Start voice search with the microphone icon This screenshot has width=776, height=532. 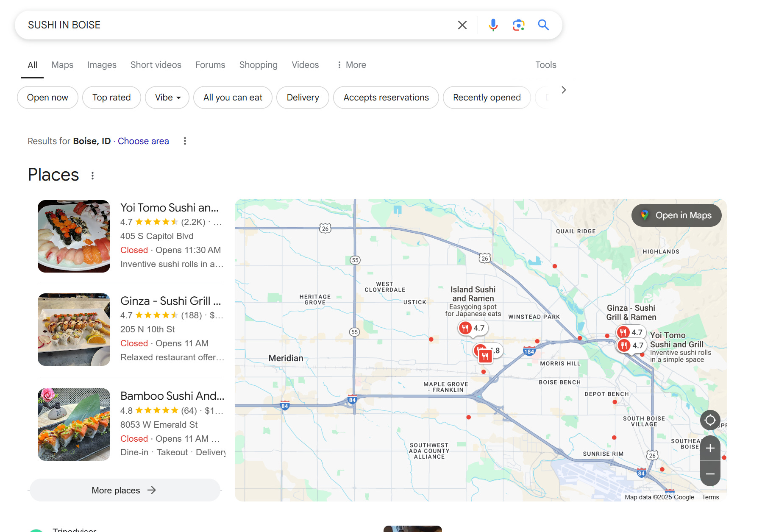pyautogui.click(x=493, y=25)
